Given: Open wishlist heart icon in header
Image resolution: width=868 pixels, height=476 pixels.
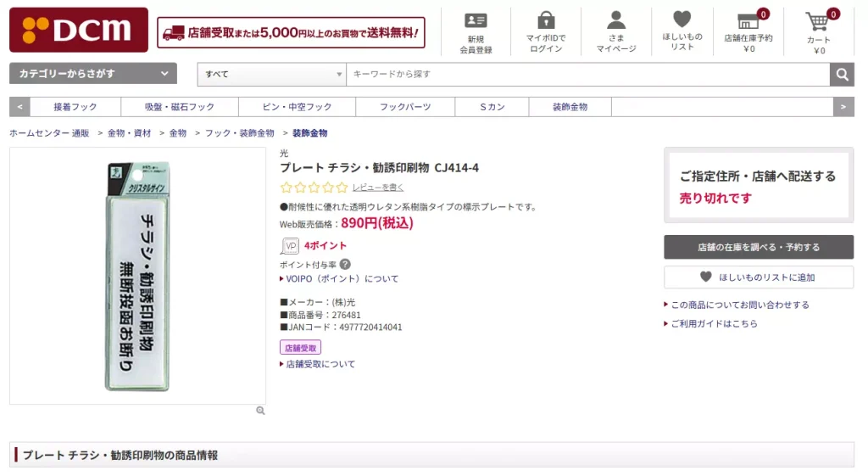Looking at the screenshot, I should (x=682, y=20).
